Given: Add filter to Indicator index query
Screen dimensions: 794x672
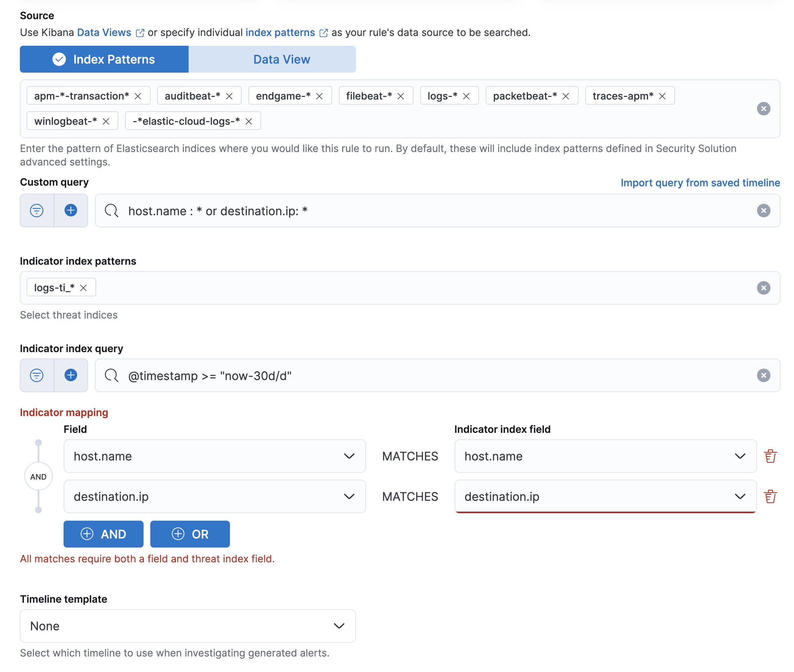Looking at the screenshot, I should (71, 375).
